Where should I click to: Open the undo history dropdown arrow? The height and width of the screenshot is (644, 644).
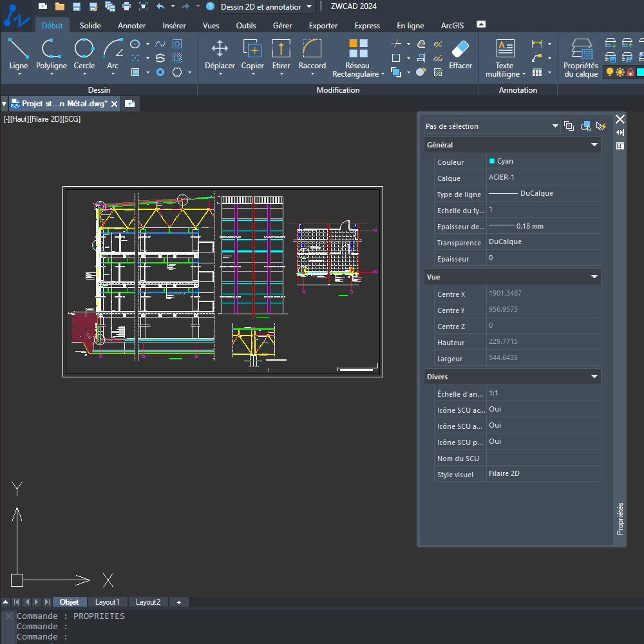coord(173,6)
